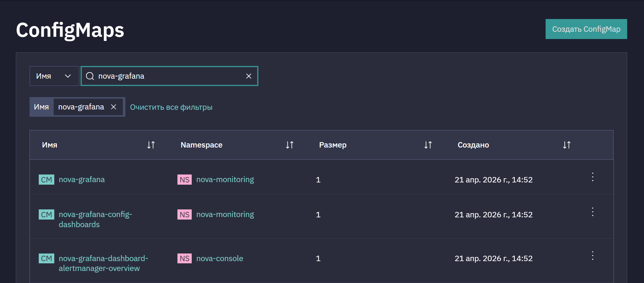644x283 pixels.
Task: Click the Namespace column header label
Action: (202, 145)
